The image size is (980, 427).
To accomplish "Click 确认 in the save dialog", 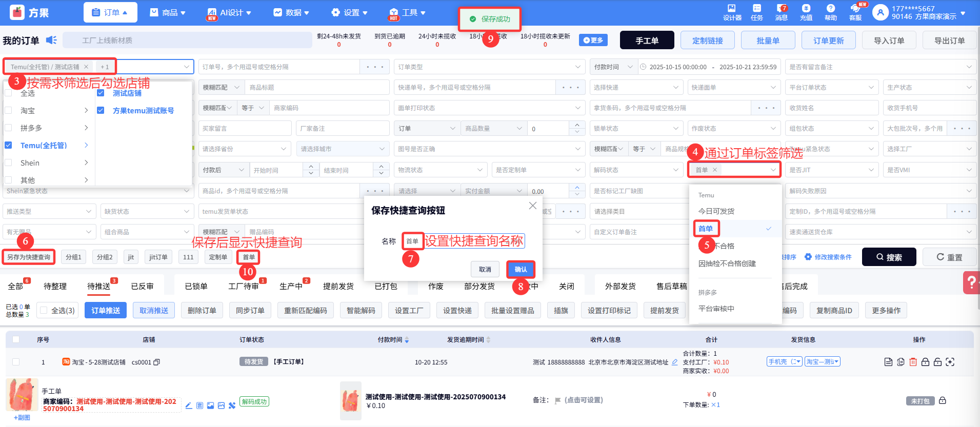I will pyautogui.click(x=521, y=269).
